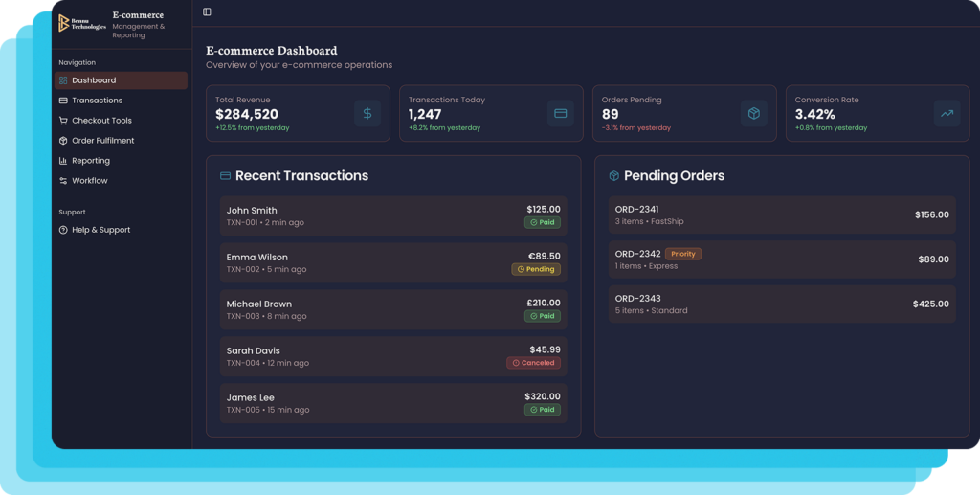Click the Bennu Technologies logo
Image resolution: width=980 pixels, height=495 pixels.
click(82, 23)
